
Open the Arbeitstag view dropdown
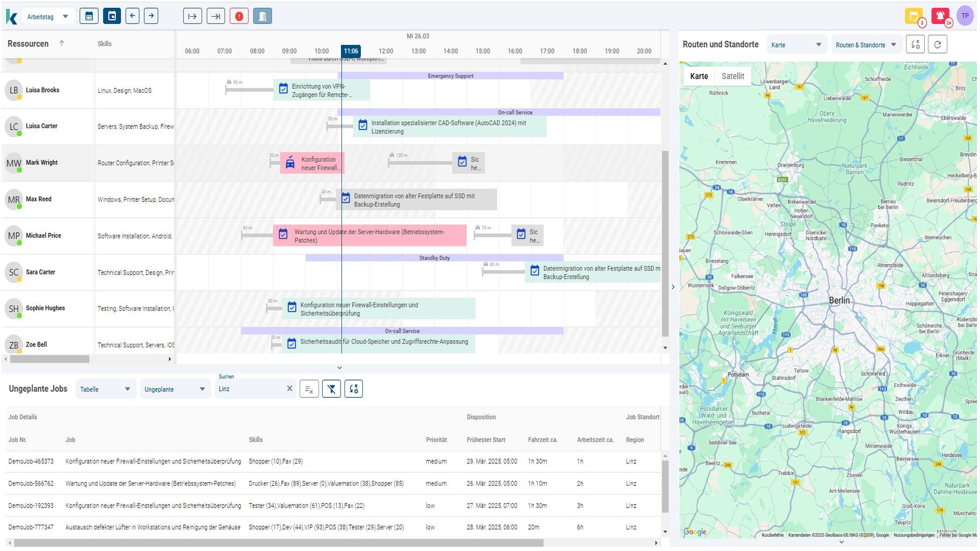[x=47, y=16]
